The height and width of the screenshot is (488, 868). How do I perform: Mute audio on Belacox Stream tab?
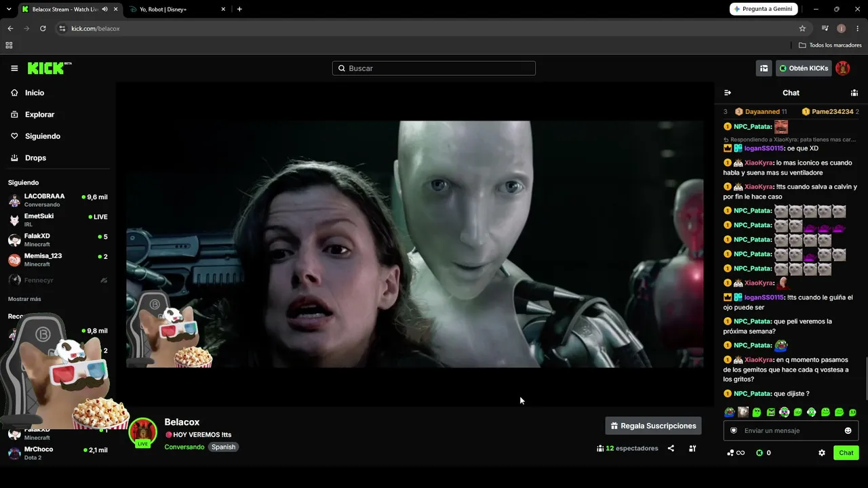[x=104, y=9]
